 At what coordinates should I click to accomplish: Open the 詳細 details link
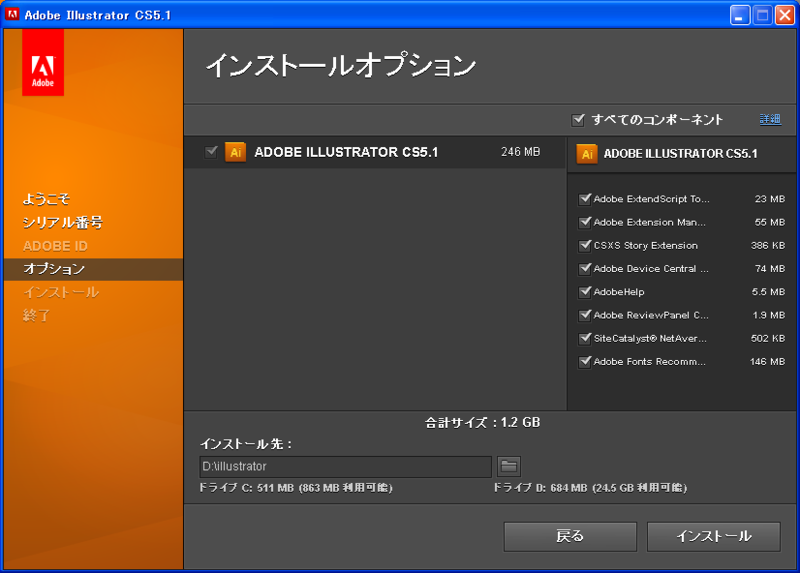770,119
